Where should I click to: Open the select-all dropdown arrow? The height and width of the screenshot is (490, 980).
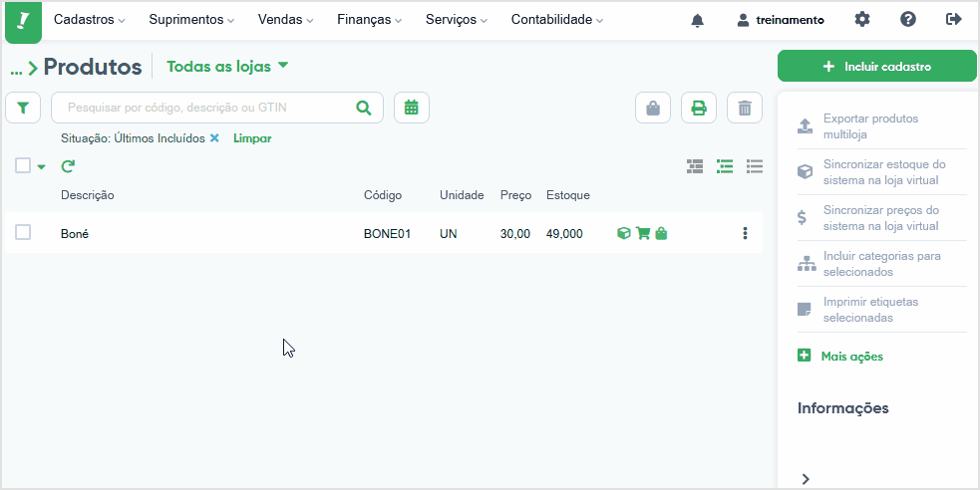(41, 166)
